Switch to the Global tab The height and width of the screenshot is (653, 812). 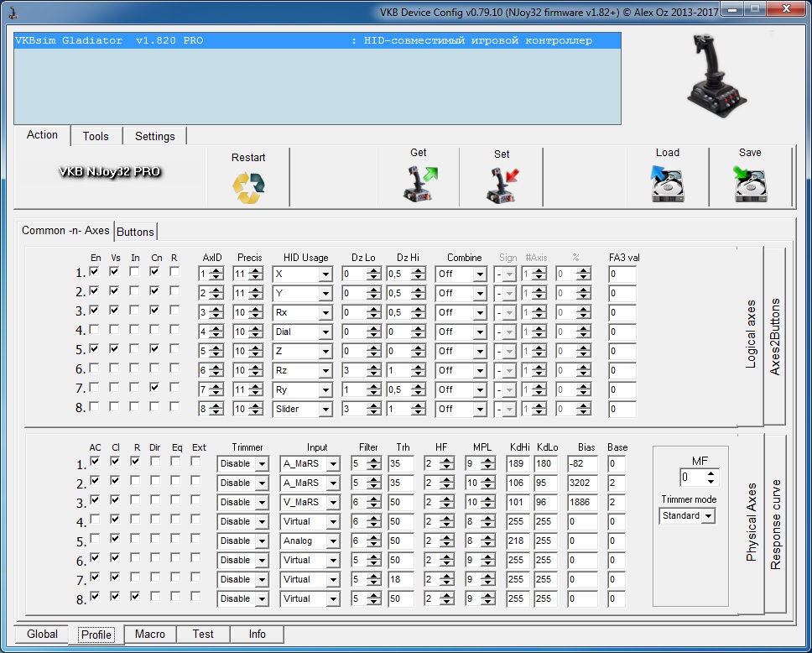click(43, 635)
